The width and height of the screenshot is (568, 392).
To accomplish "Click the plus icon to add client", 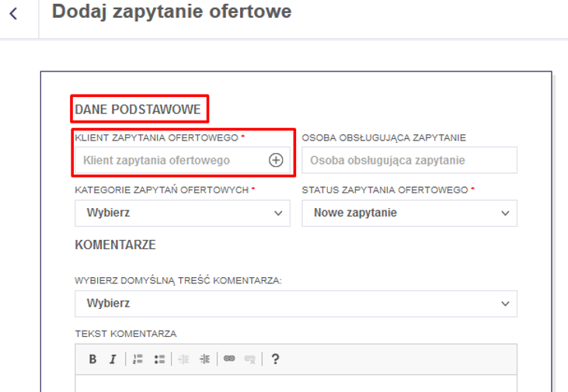I will coord(276,161).
